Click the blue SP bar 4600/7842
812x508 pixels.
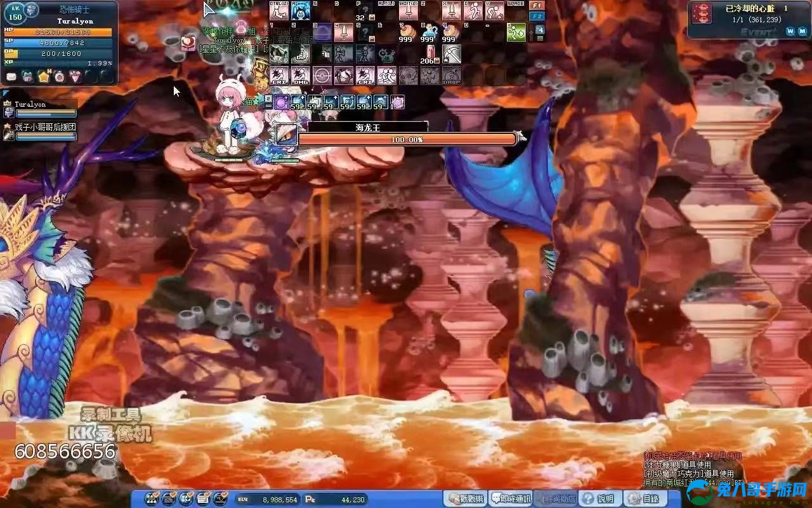point(58,43)
